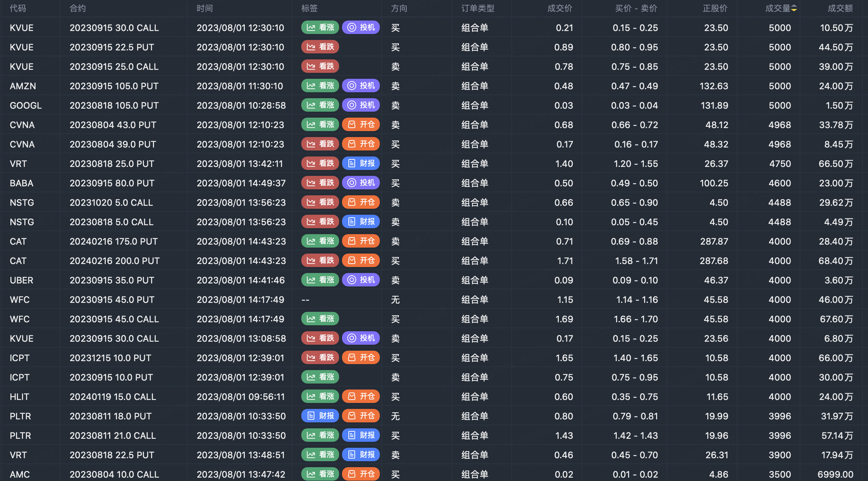Image resolution: width=868 pixels, height=481 pixels.
Task: Click the 看跌 tag in the CVNA 39.0 PUT row
Action: (320, 144)
